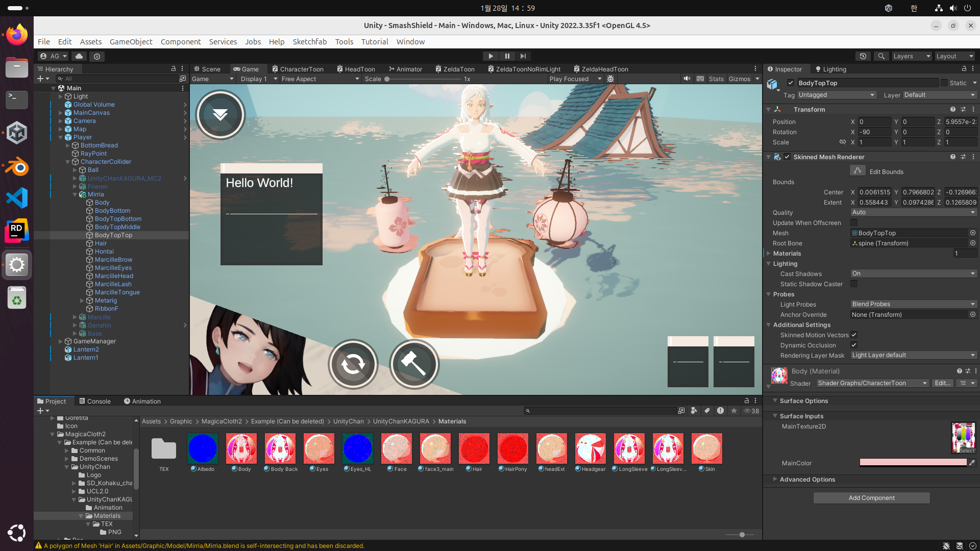Expand the GameManager hierarchy item
The width and height of the screenshot is (980, 551).
coord(61,341)
